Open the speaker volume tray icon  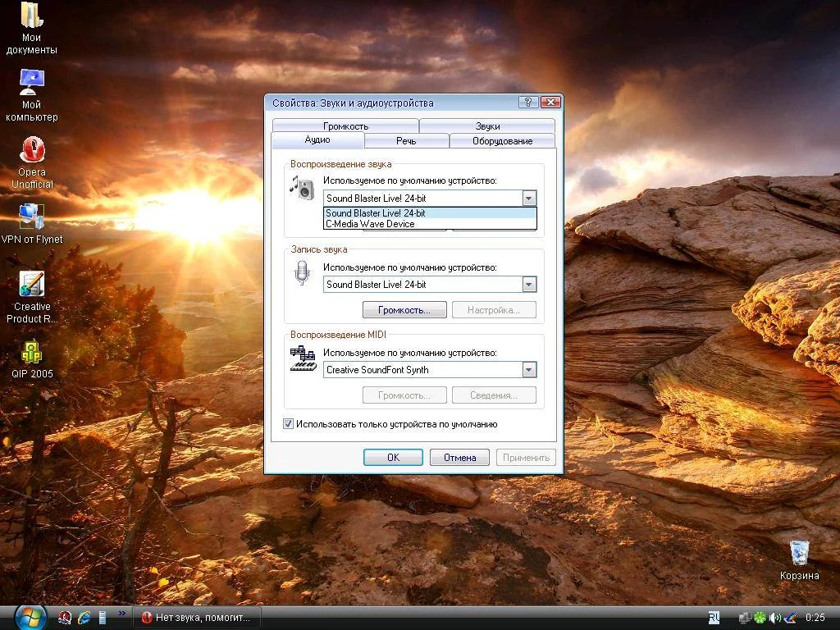pos(774,618)
